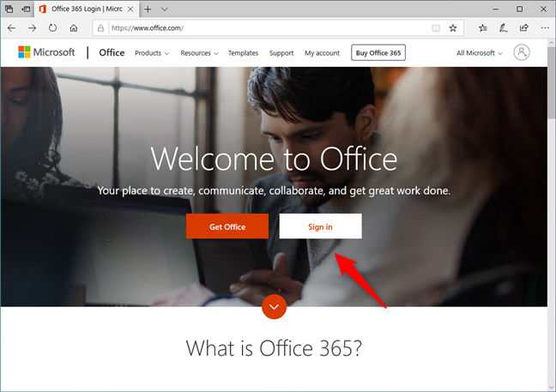Go forward to the next page

33,28
